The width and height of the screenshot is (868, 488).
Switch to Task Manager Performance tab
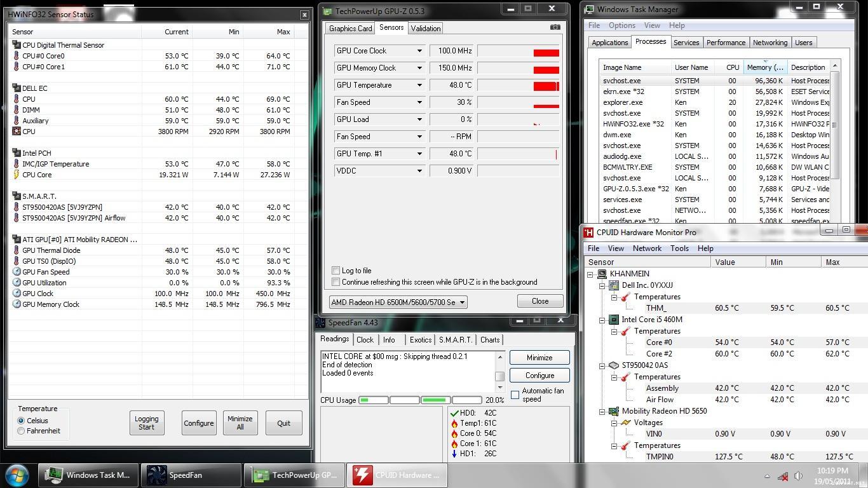(726, 43)
